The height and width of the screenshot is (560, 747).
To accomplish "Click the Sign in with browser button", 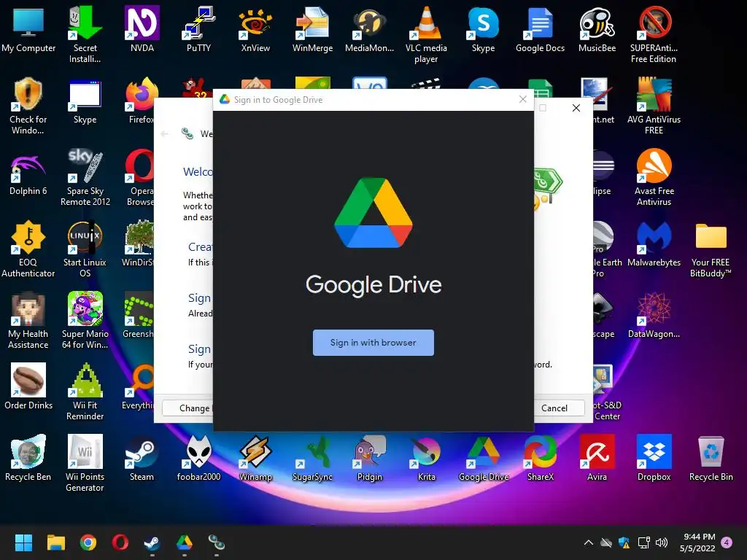I will click(373, 343).
